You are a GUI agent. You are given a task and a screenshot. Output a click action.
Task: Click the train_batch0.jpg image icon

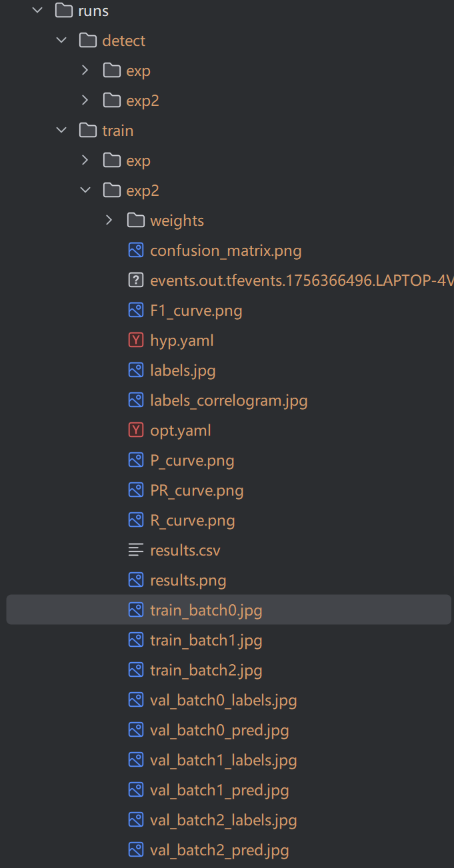point(136,610)
